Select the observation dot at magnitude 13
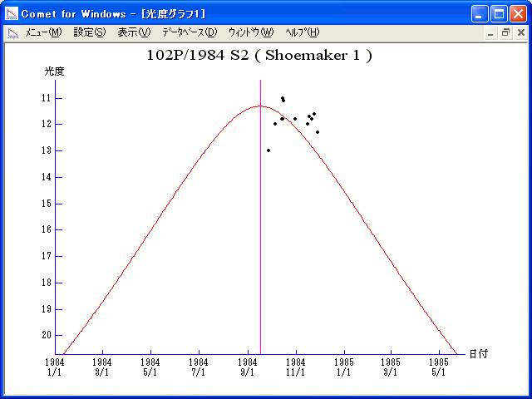532x399 pixels. tap(268, 150)
